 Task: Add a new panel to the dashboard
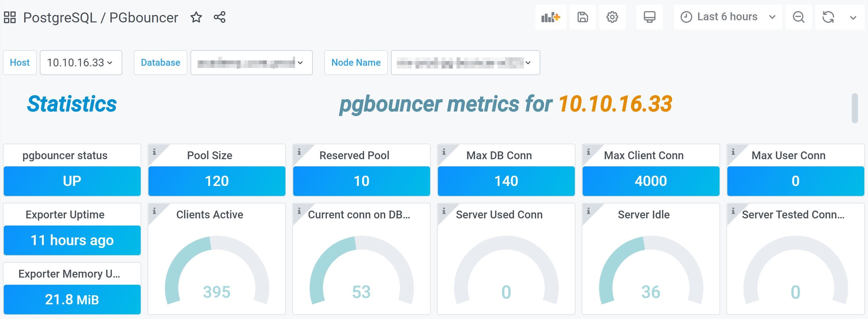click(x=551, y=17)
